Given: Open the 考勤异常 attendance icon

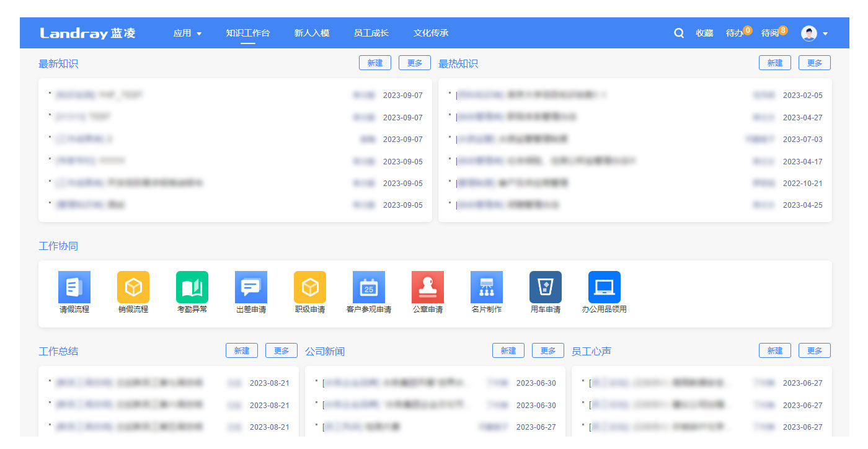Looking at the screenshot, I should (192, 287).
